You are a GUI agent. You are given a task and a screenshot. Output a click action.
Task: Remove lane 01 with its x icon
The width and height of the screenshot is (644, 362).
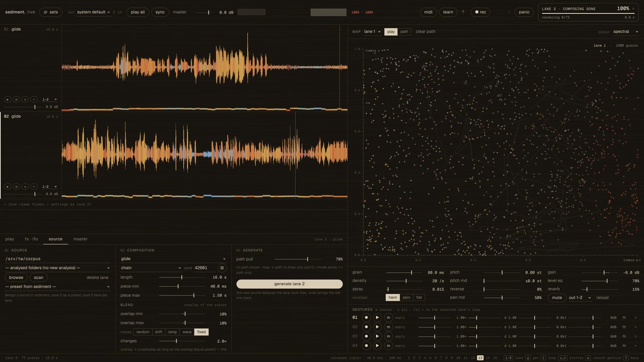coord(34,99)
